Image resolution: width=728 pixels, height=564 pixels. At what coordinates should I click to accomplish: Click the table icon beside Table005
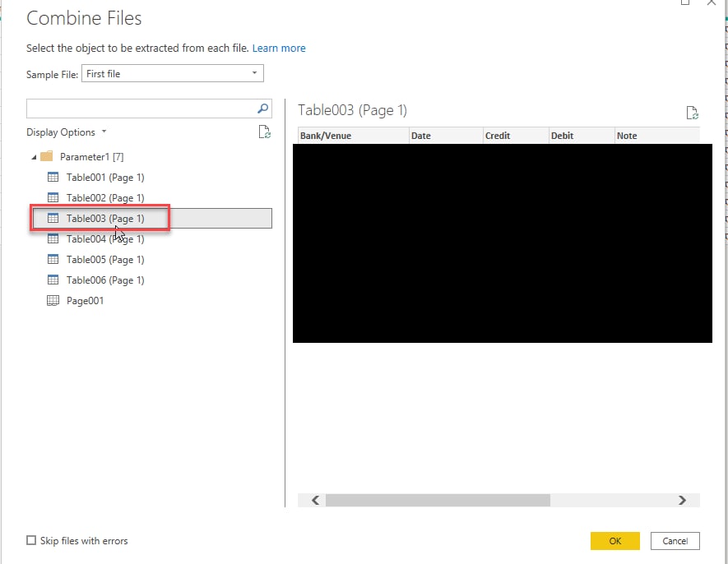(x=53, y=259)
